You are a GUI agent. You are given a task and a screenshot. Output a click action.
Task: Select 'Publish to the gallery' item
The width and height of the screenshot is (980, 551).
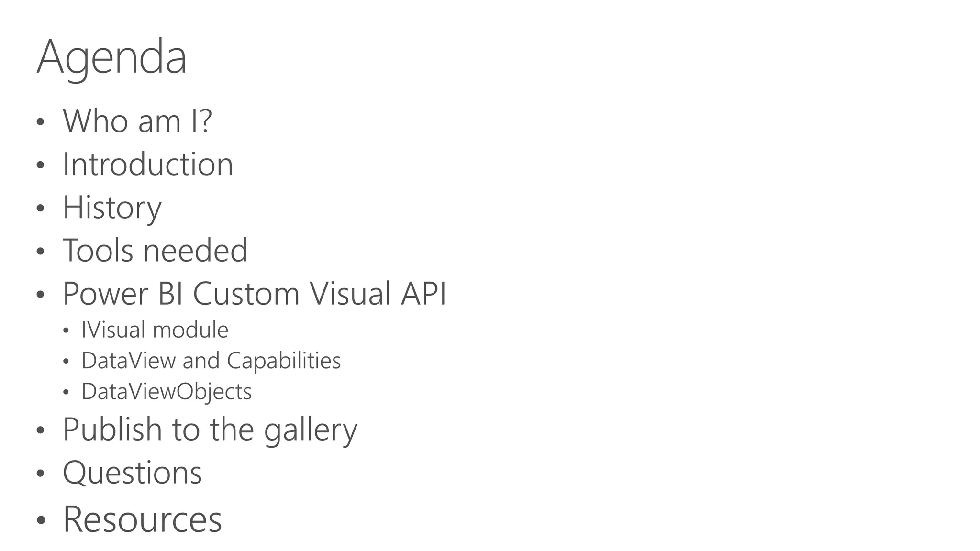[210, 430]
